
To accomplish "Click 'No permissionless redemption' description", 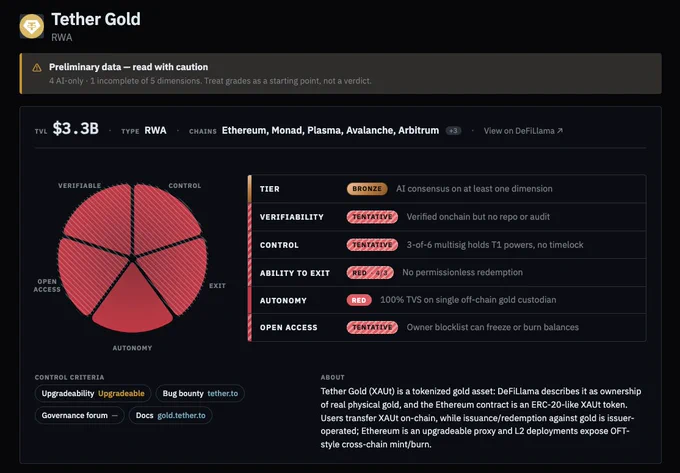I will coord(462,272).
